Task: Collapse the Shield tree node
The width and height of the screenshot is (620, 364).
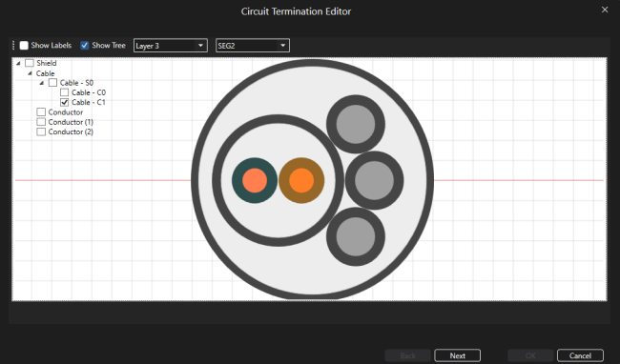Action: pos(18,63)
